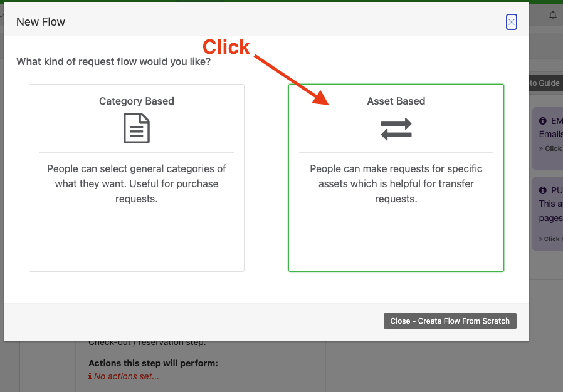563x392 pixels.
Task: Click the info icon on the EM Emails panel
Action: 542,120
